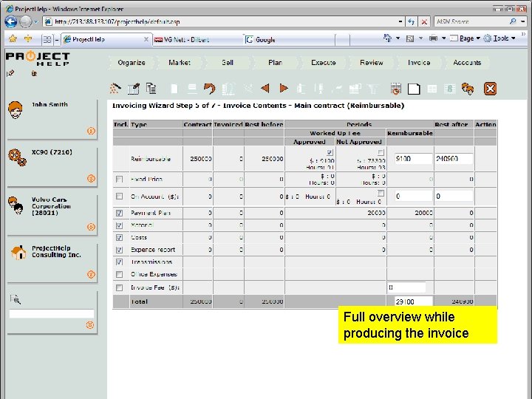Screen dimensions: 532x399
Task: Click the two-people users toolbar icon
Action: click(468, 89)
